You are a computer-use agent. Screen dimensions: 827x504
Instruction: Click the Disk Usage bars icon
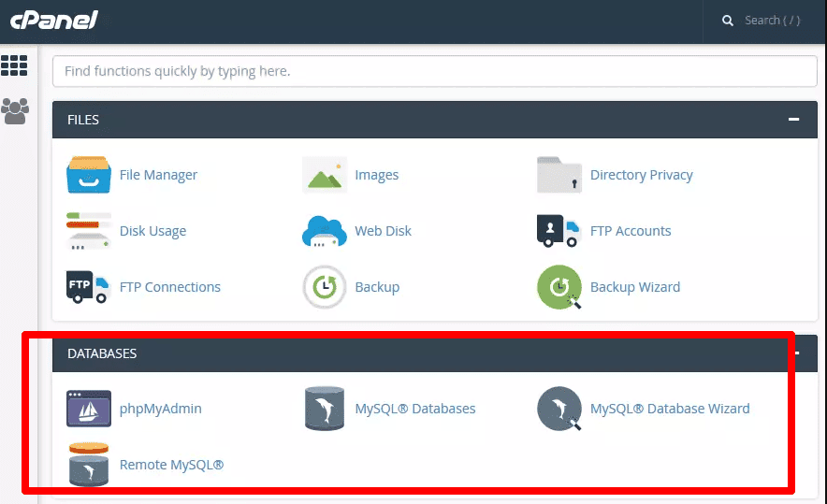(89, 231)
